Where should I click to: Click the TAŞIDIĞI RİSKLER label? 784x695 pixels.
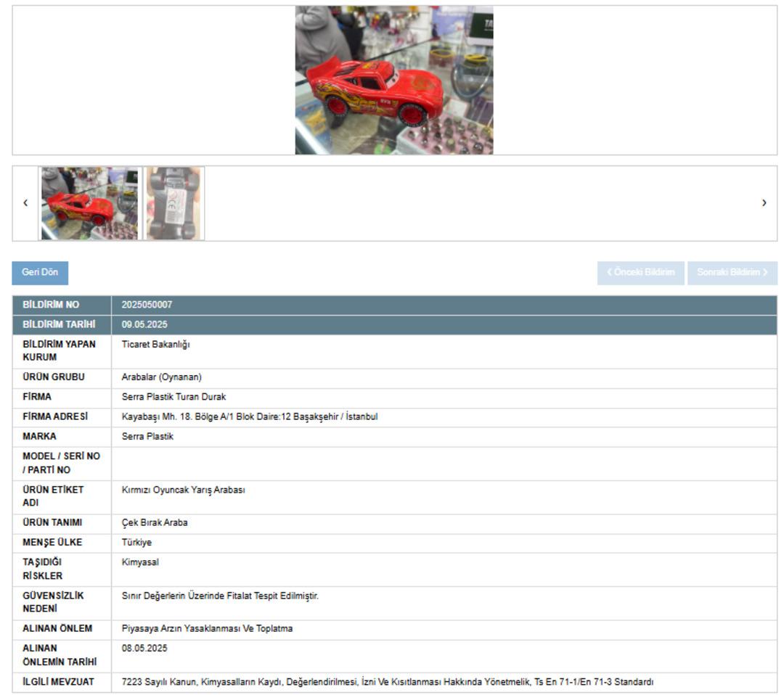point(43,569)
